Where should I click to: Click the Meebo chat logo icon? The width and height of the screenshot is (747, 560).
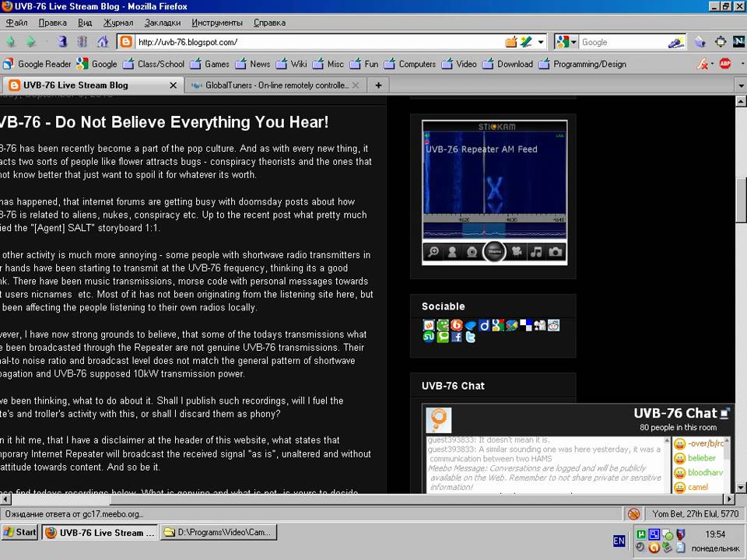438,419
